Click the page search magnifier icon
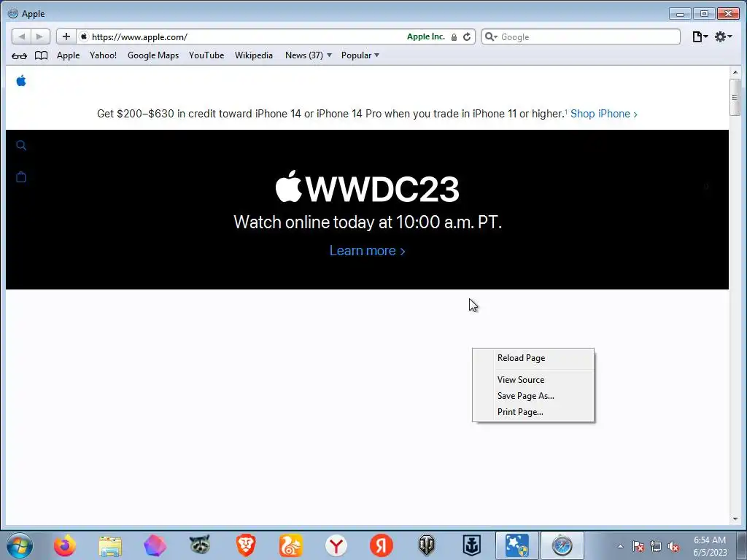Image resolution: width=747 pixels, height=560 pixels. pos(21,145)
